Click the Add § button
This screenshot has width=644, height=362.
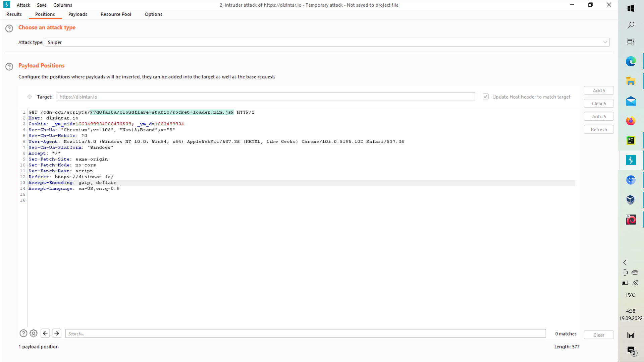click(x=599, y=90)
